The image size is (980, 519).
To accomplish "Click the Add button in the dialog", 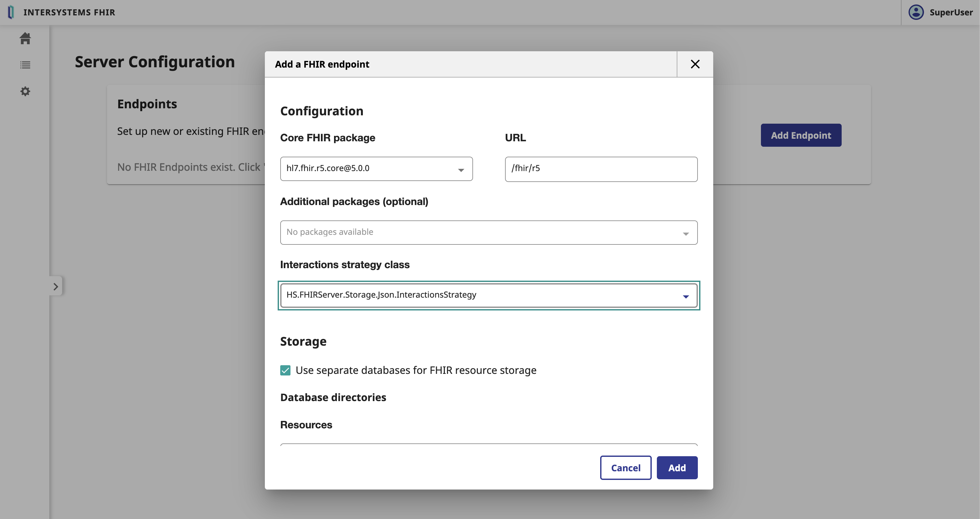I will [677, 468].
